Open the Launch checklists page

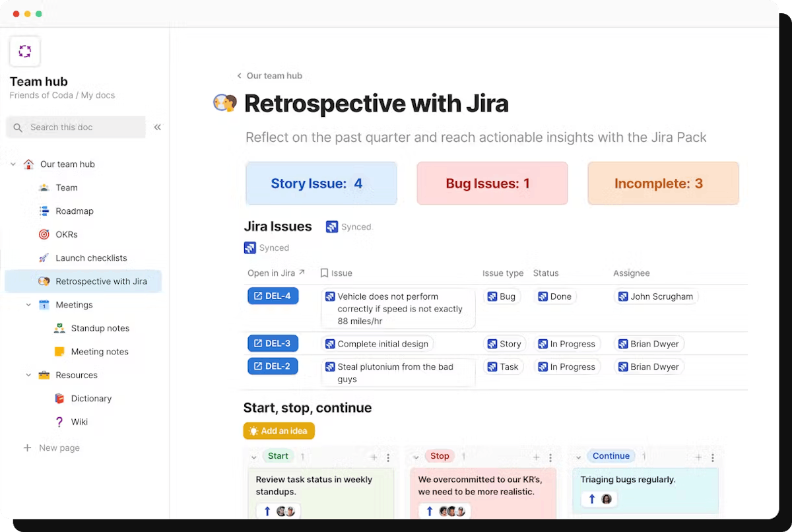pos(91,258)
